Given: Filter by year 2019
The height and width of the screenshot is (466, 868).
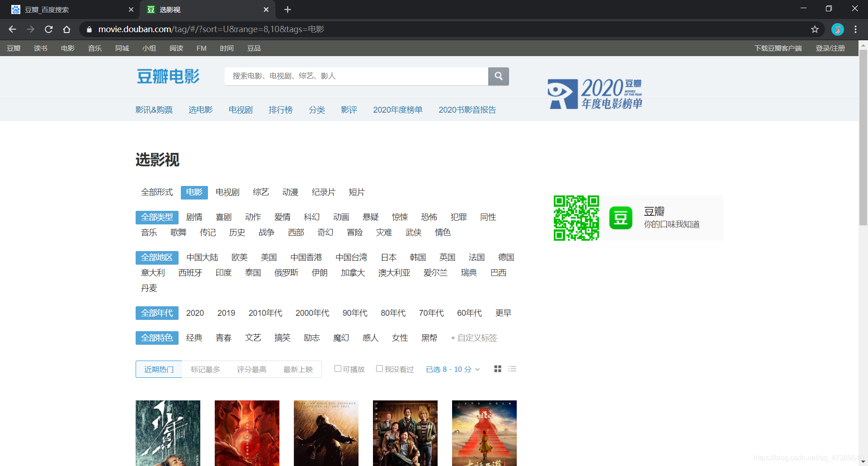Looking at the screenshot, I should tap(226, 313).
